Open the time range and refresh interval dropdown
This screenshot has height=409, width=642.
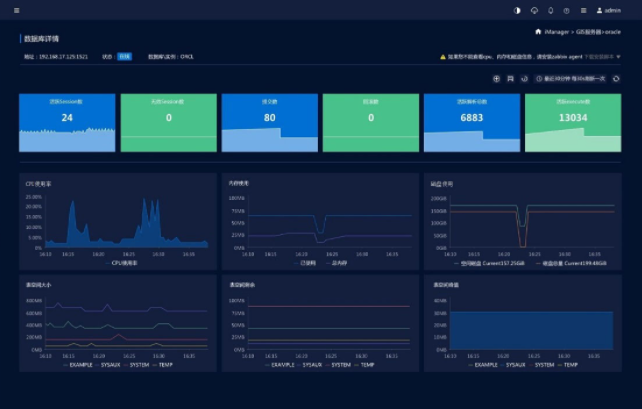point(571,78)
